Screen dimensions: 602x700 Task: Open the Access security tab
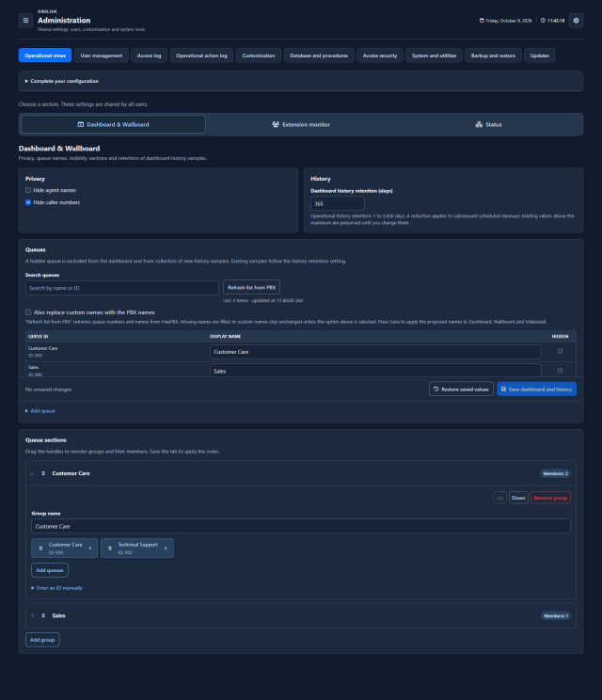point(380,56)
